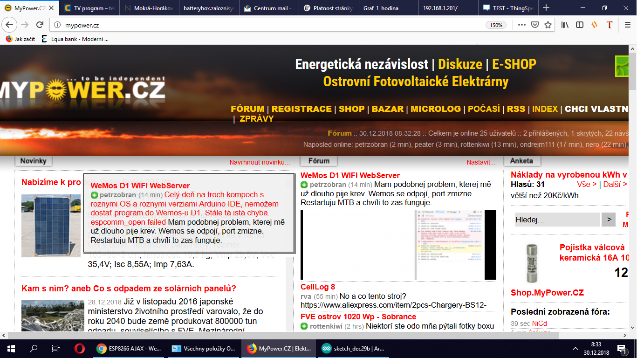Click the Anketa section button
The width and height of the screenshot is (644, 358).
pos(522,161)
